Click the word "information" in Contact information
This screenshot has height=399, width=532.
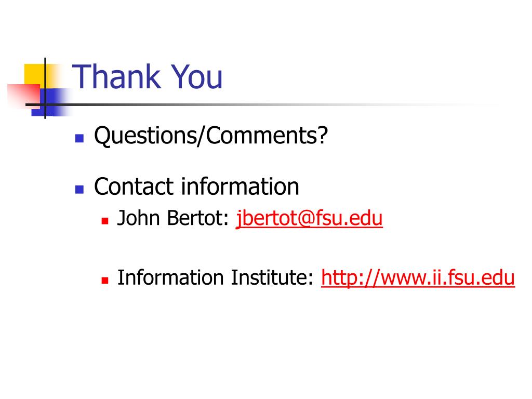[x=240, y=187]
